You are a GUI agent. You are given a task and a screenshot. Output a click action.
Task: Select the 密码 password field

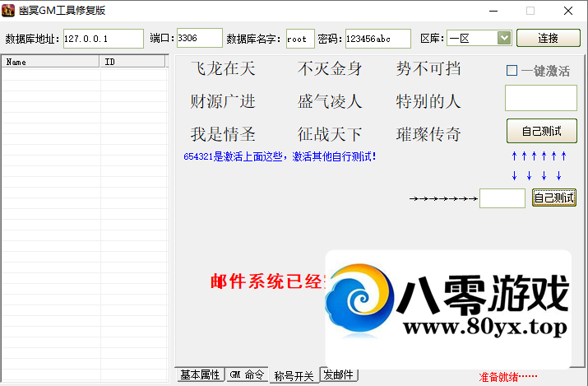(x=377, y=39)
